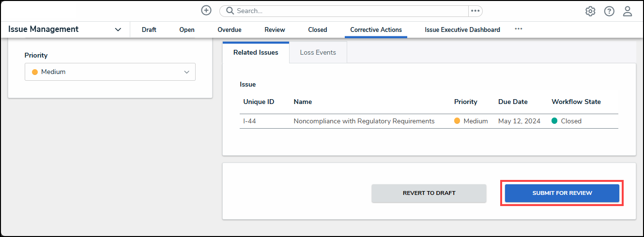Open the Issue Executive Dashboard tab
Viewport: 644px width, 237px height.
[x=462, y=30]
